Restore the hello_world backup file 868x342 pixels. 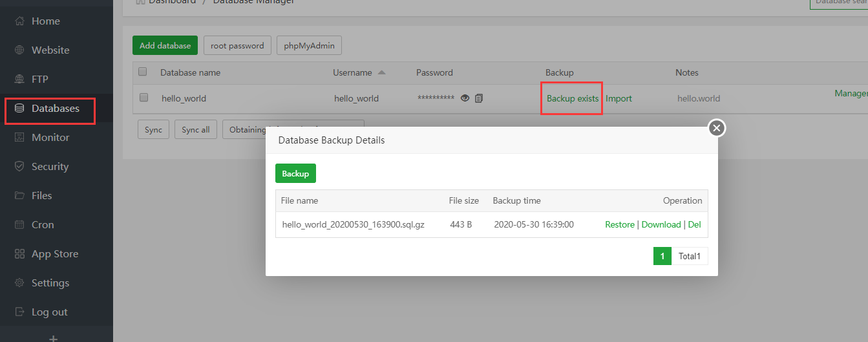pos(620,224)
